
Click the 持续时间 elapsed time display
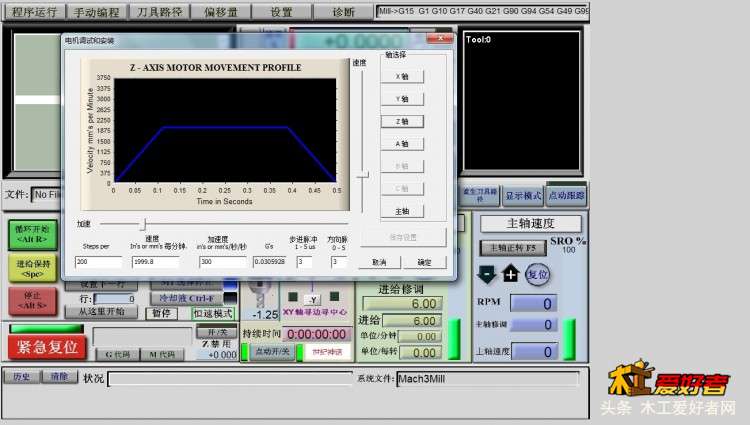pyautogui.click(x=316, y=334)
